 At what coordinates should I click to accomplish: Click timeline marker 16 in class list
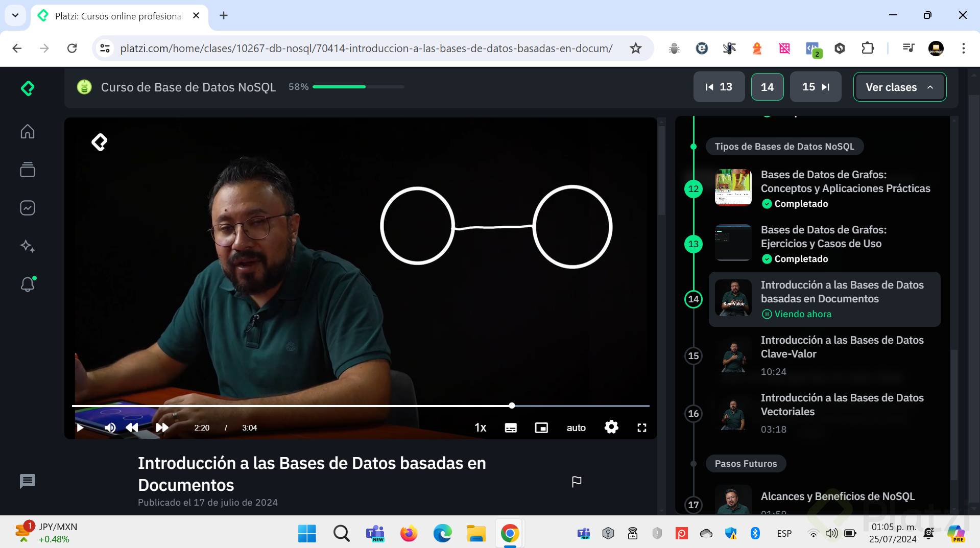point(693,414)
